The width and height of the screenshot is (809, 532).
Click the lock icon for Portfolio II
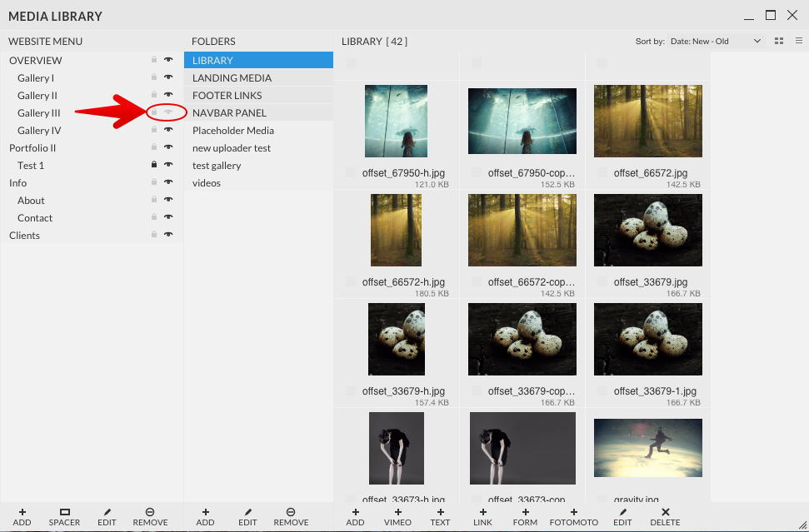pos(154,147)
